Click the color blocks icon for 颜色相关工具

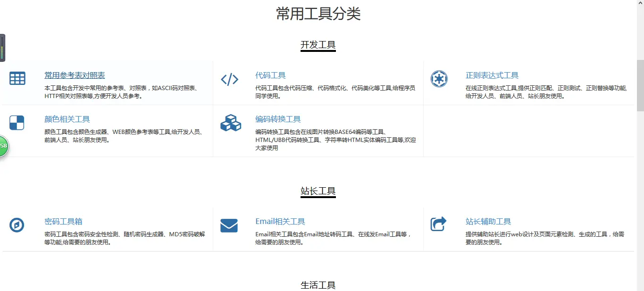17,122
